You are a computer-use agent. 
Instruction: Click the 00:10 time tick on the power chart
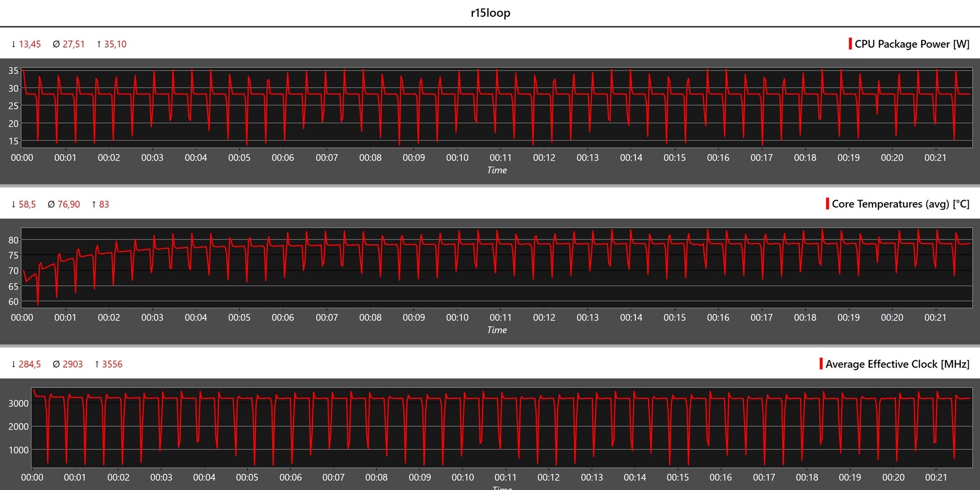pyautogui.click(x=457, y=158)
